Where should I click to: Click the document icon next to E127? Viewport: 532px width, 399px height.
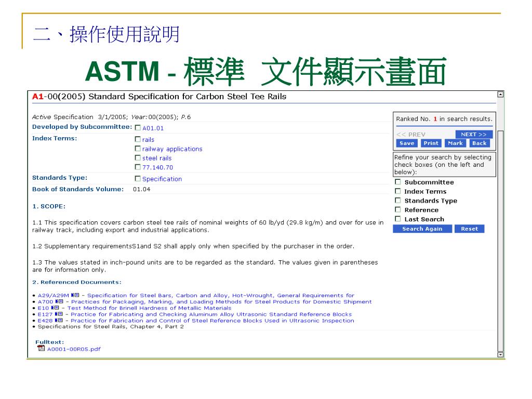click(59, 314)
